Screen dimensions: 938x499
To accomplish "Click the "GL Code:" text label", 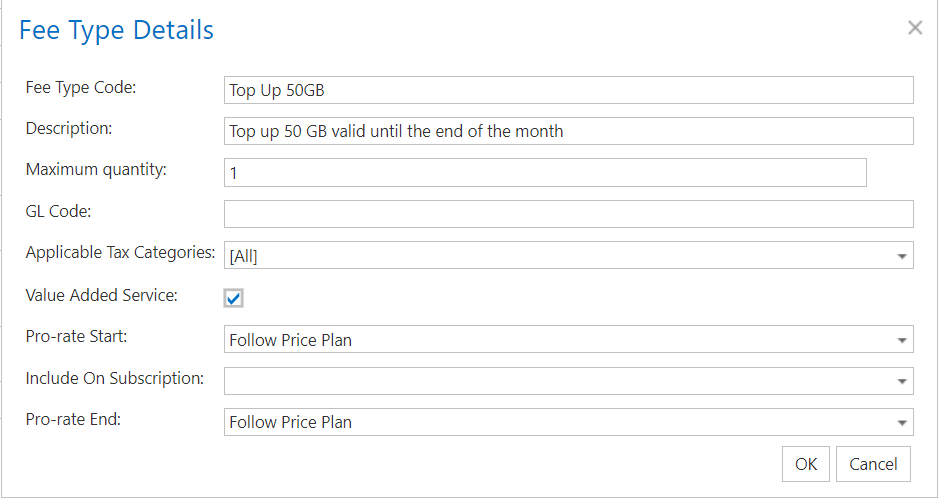I will [x=58, y=210].
